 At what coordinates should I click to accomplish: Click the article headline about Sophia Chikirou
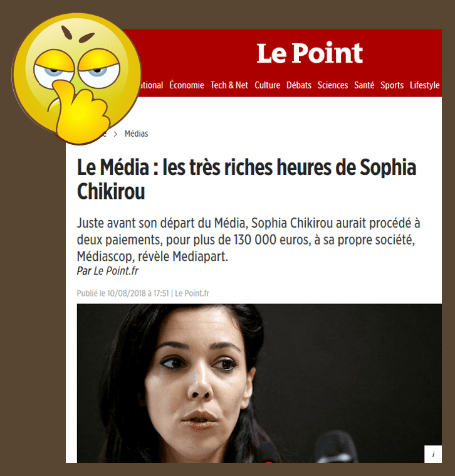(x=246, y=179)
